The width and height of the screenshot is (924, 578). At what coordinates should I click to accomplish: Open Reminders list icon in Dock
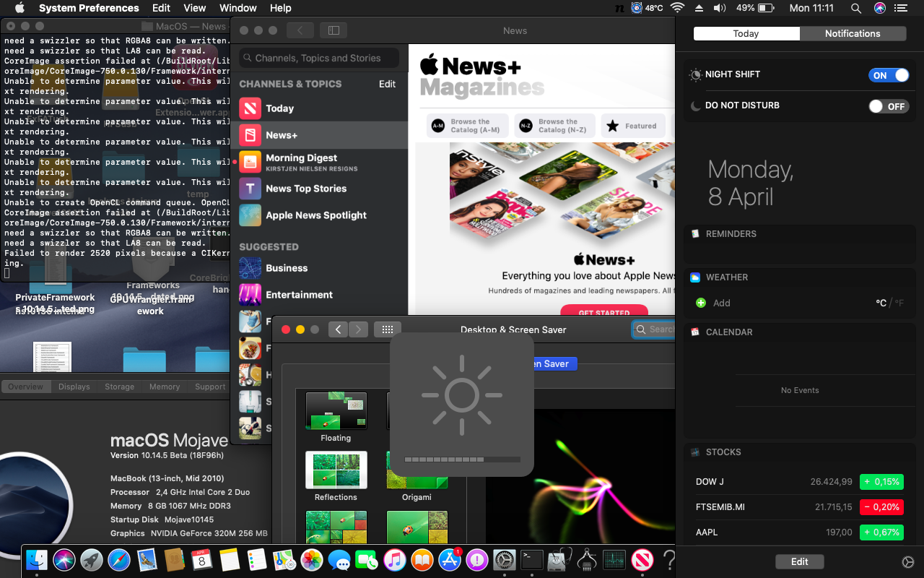[x=256, y=560]
